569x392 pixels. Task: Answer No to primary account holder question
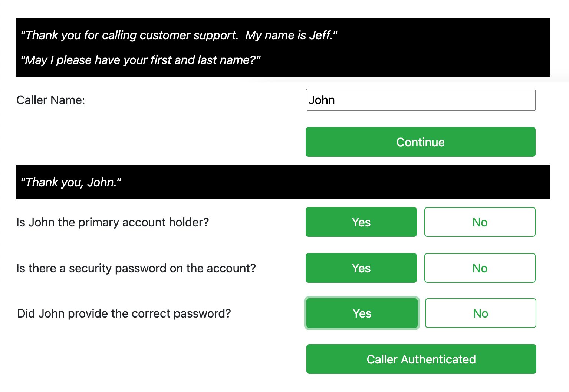(480, 222)
